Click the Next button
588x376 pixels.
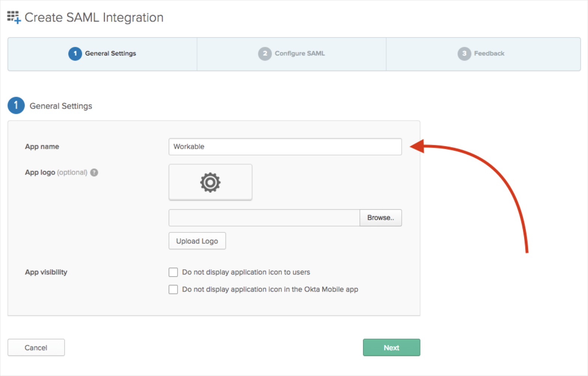tap(392, 348)
